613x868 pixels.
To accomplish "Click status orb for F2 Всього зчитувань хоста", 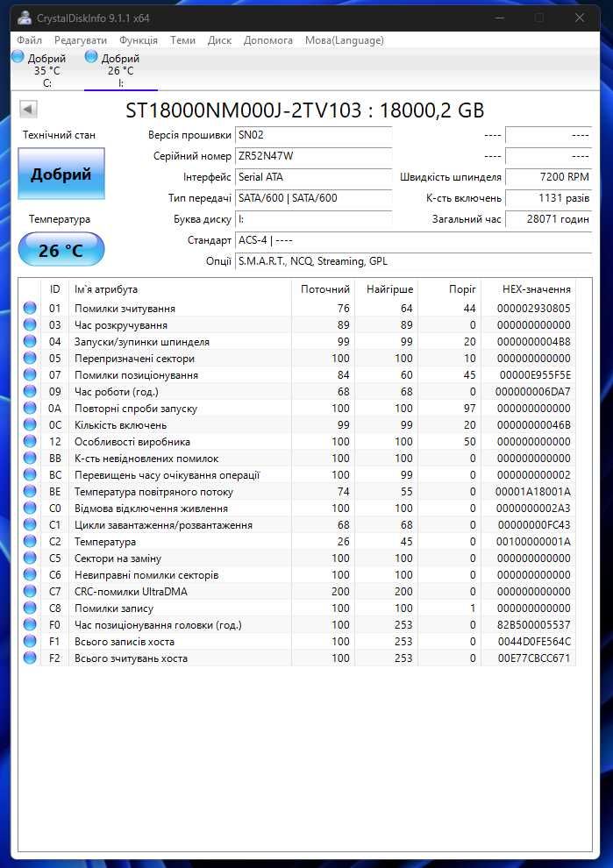I will coord(30,658).
